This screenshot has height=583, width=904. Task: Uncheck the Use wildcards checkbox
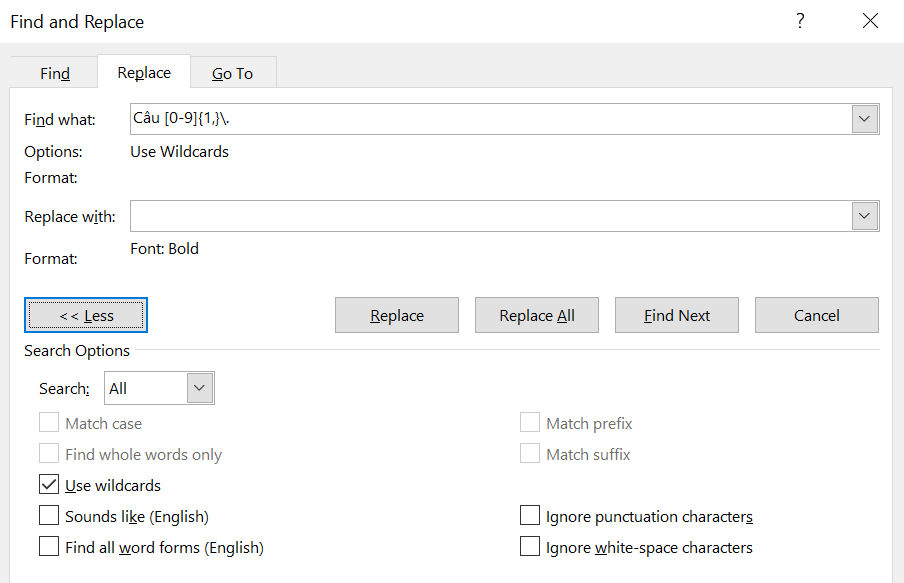click(x=49, y=485)
